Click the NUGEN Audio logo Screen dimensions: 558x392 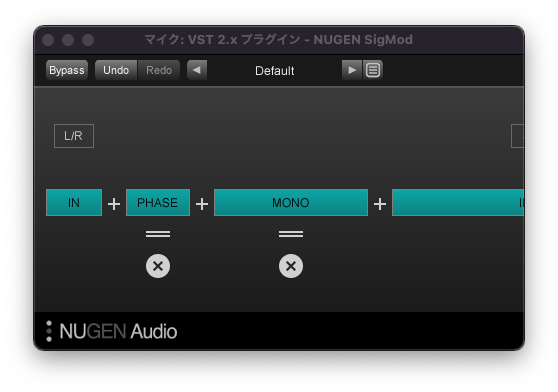[x=118, y=331]
